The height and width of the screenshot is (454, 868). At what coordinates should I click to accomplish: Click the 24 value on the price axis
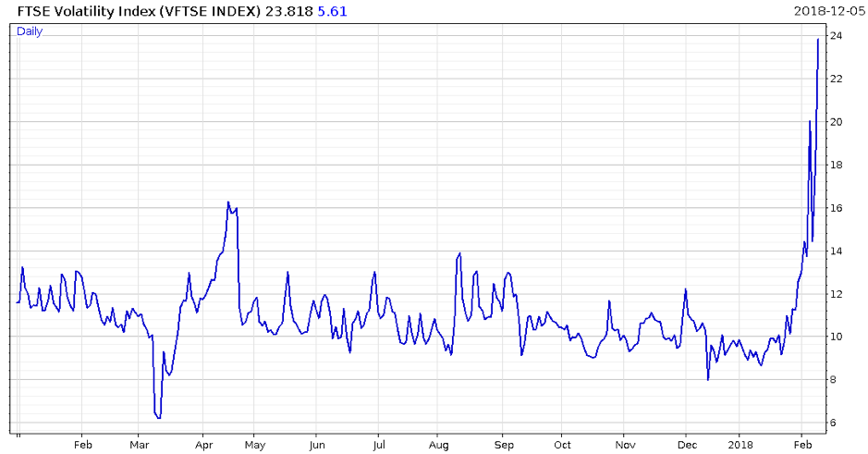[836, 36]
